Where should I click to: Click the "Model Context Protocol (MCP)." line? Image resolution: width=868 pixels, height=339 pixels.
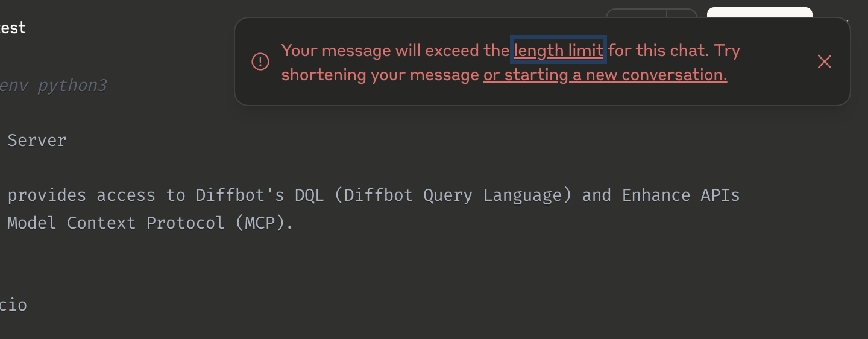click(150, 223)
